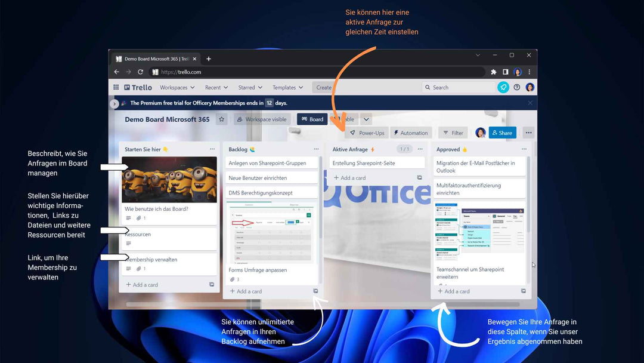Viewport: 644px width, 363px height.
Task: Open the Filter cards panel
Action: click(453, 133)
